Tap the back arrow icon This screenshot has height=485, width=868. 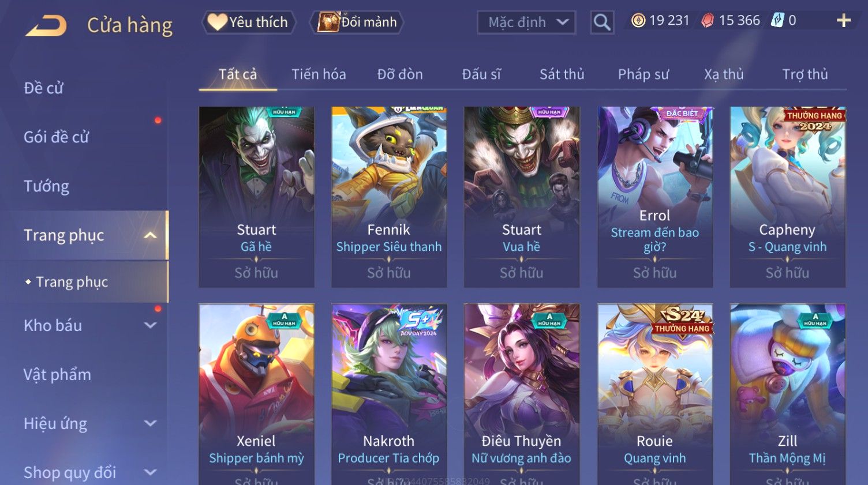click(x=46, y=25)
